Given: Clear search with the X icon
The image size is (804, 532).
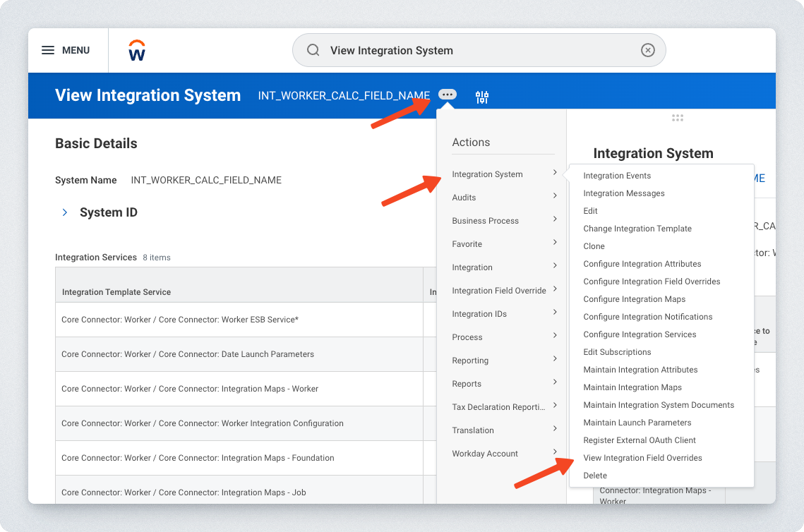Looking at the screenshot, I should (647, 50).
